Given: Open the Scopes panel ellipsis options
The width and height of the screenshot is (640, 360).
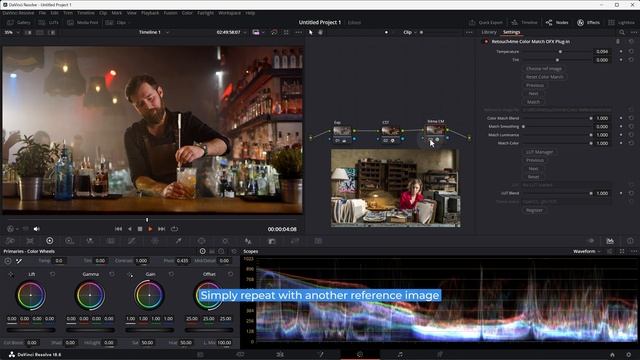Looking at the screenshot, I should click(x=633, y=251).
